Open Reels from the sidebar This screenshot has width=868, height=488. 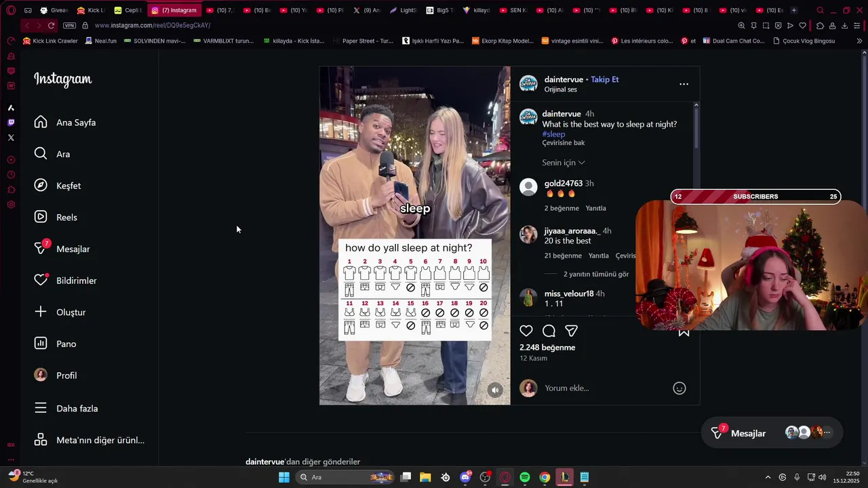pos(56,218)
